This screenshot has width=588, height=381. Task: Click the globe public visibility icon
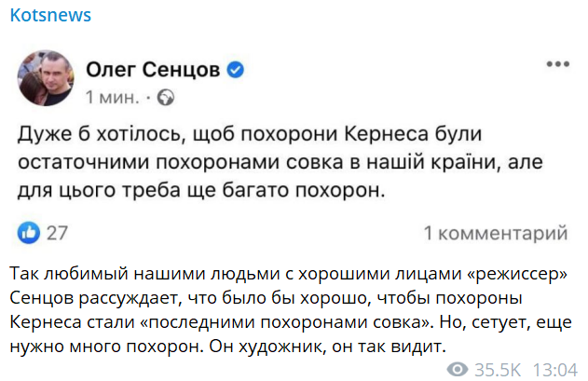coord(167,97)
